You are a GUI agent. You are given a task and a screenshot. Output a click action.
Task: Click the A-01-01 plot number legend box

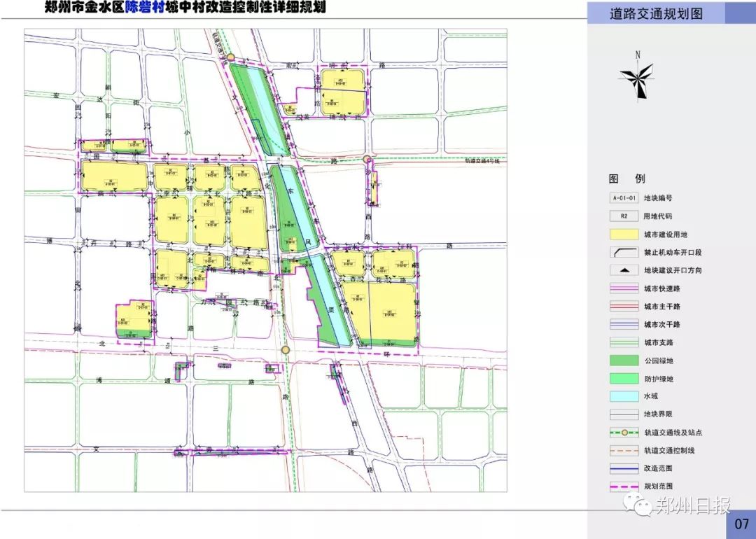coord(624,198)
